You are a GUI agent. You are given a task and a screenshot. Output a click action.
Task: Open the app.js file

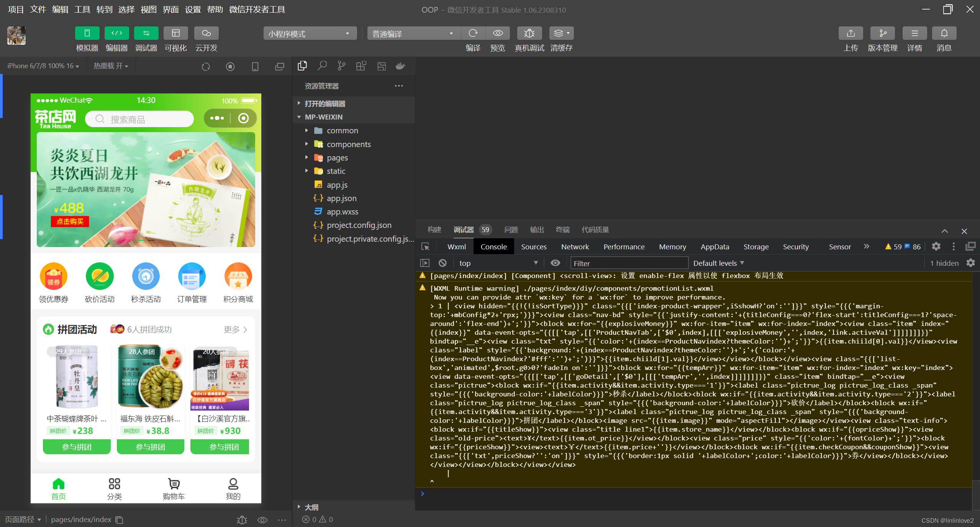pyautogui.click(x=354, y=185)
